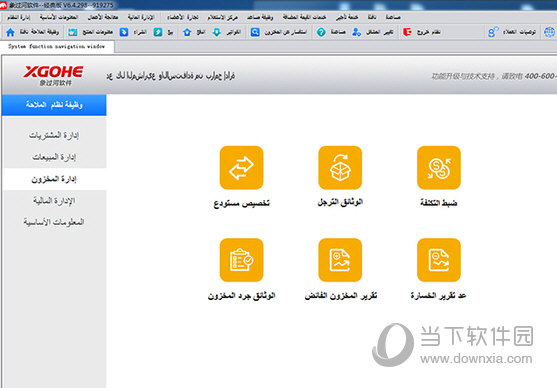Viewport: 557px width, 388px height.
Task: Click the change operator person icon
Action: click(356, 32)
